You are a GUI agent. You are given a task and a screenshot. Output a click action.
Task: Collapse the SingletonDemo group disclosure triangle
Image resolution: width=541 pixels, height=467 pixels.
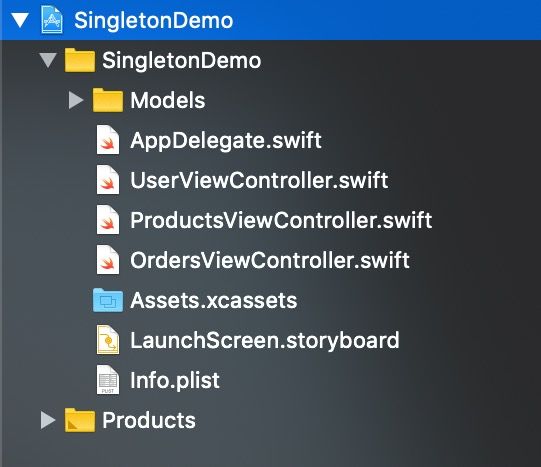point(48,60)
